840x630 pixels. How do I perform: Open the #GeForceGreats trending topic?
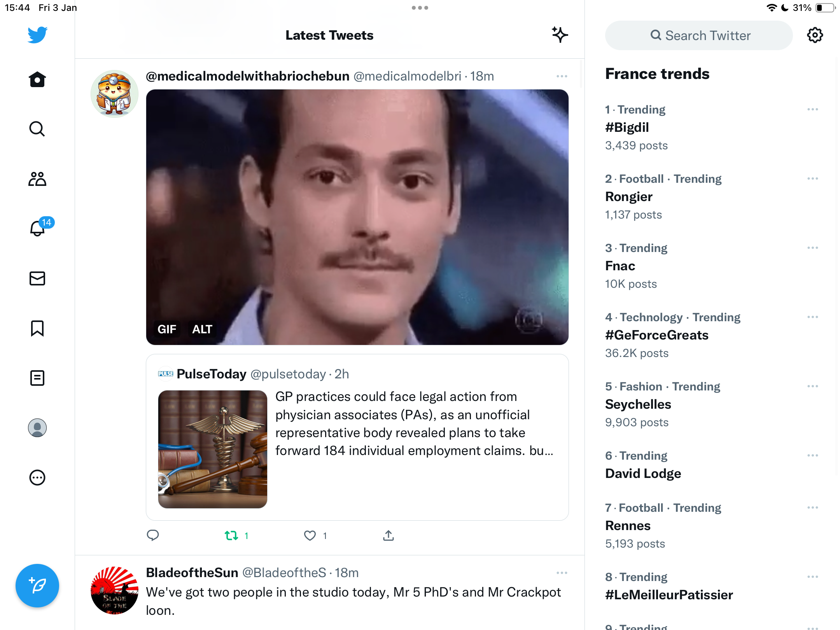[x=657, y=335]
